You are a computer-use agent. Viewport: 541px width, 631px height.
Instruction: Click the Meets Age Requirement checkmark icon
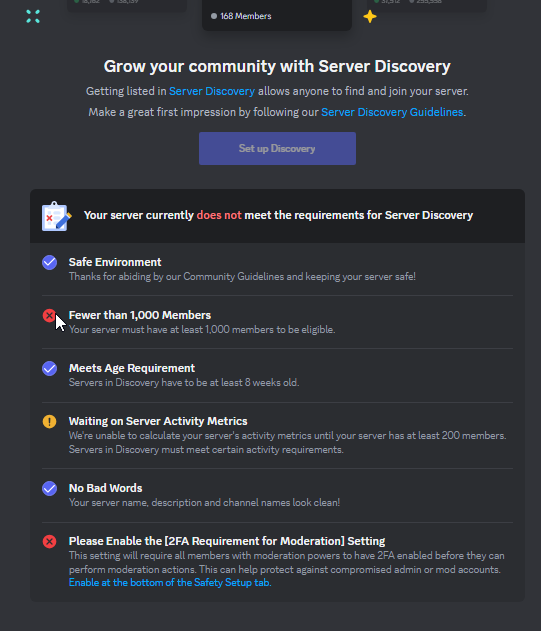coord(50,368)
